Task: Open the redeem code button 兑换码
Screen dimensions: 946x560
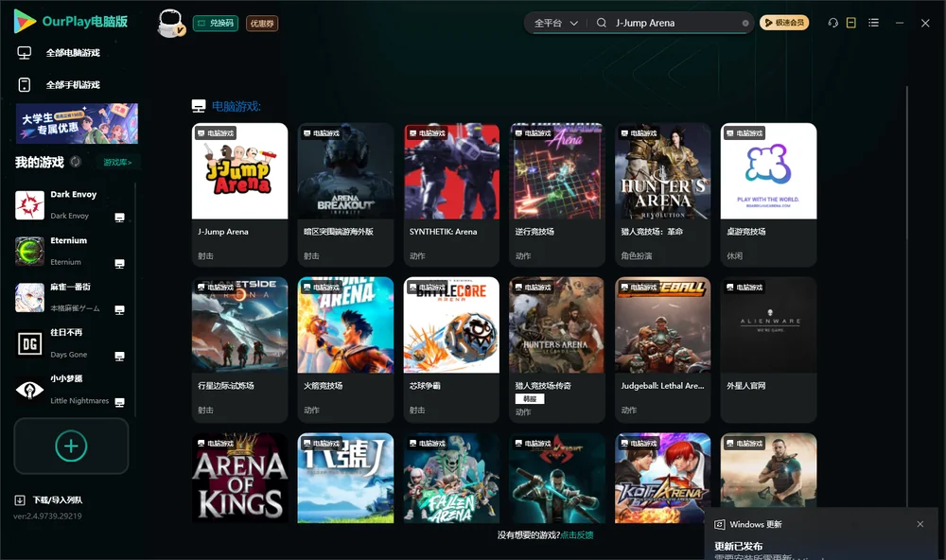Action: click(216, 24)
